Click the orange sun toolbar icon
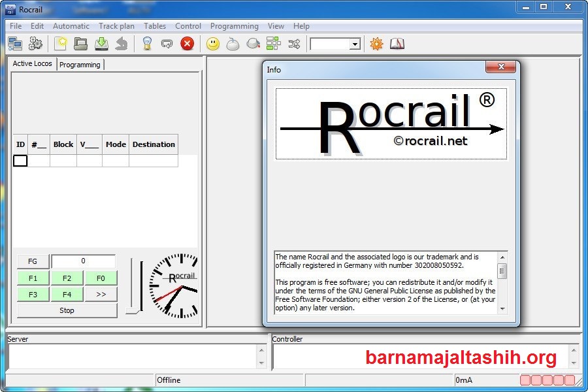The width and height of the screenshot is (588, 392). (376, 44)
